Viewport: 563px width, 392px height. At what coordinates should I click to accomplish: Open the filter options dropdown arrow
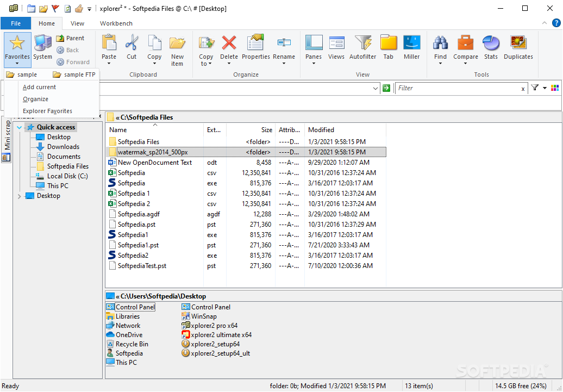(x=545, y=88)
